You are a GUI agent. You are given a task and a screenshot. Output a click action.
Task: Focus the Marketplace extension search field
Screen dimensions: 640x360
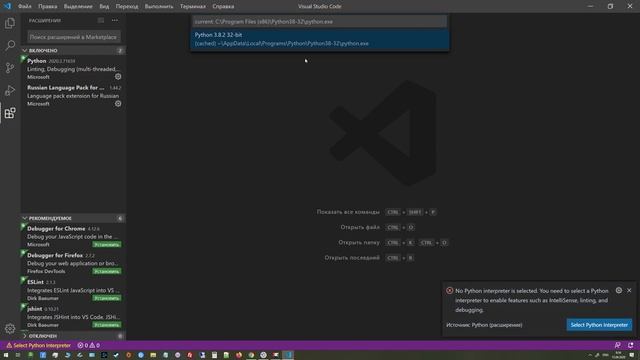pyautogui.click(x=74, y=37)
